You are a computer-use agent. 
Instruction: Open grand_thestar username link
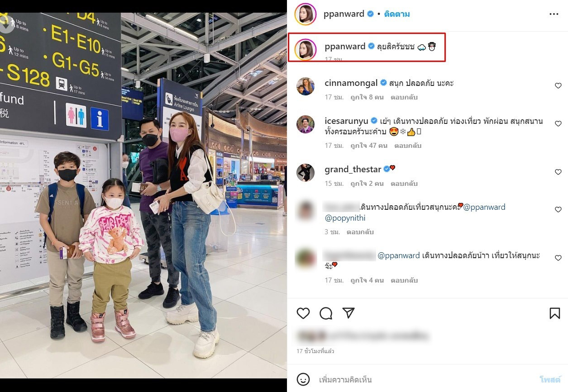(353, 170)
